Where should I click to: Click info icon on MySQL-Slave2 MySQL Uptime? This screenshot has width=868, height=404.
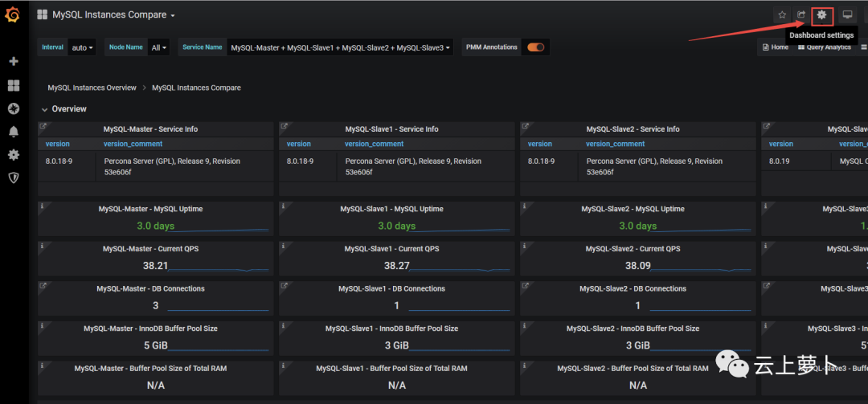525,206
